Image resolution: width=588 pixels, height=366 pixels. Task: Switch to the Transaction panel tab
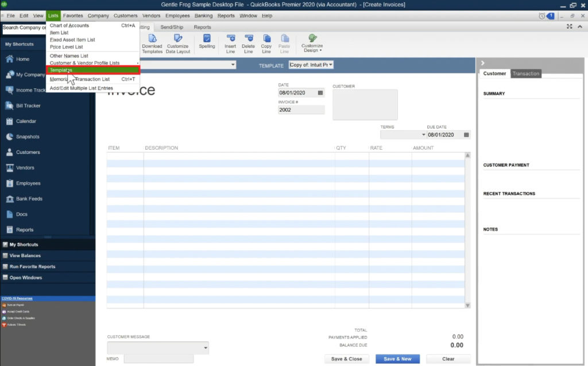point(526,73)
